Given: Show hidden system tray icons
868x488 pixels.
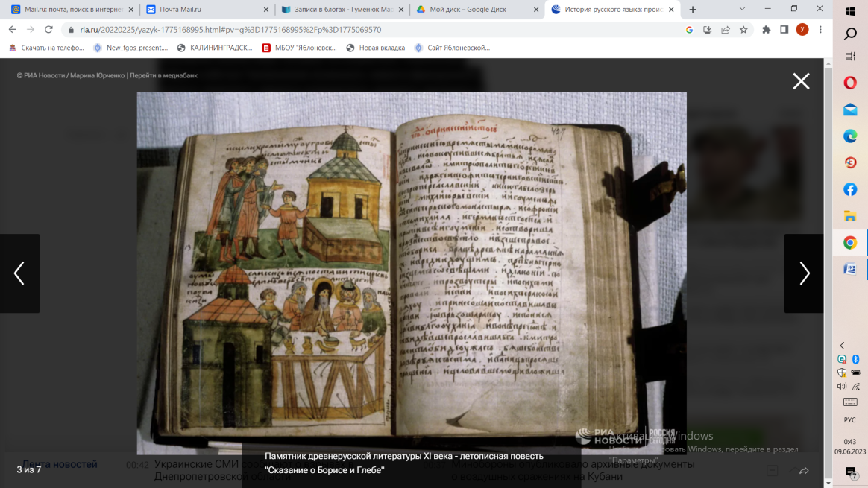Looking at the screenshot, I should [x=842, y=346].
